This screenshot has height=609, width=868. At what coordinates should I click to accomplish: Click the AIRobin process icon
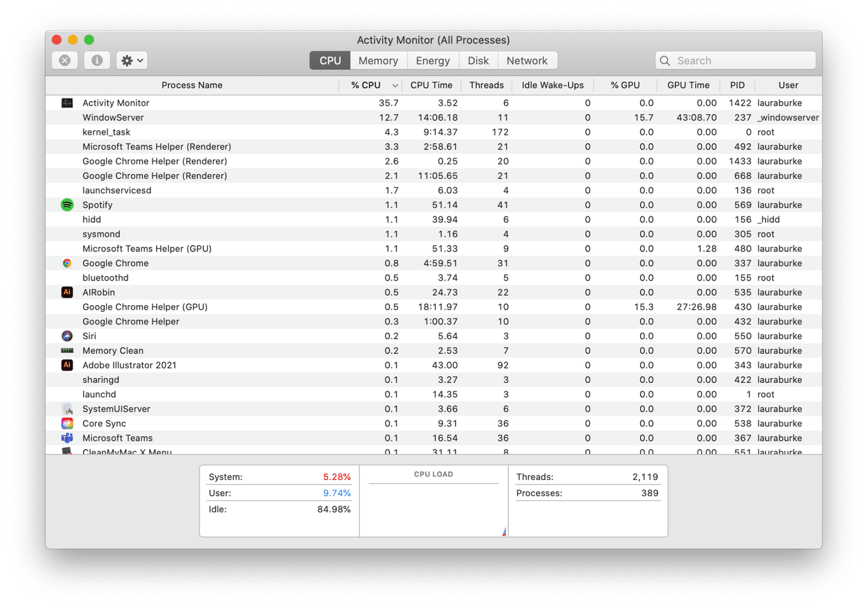click(67, 292)
